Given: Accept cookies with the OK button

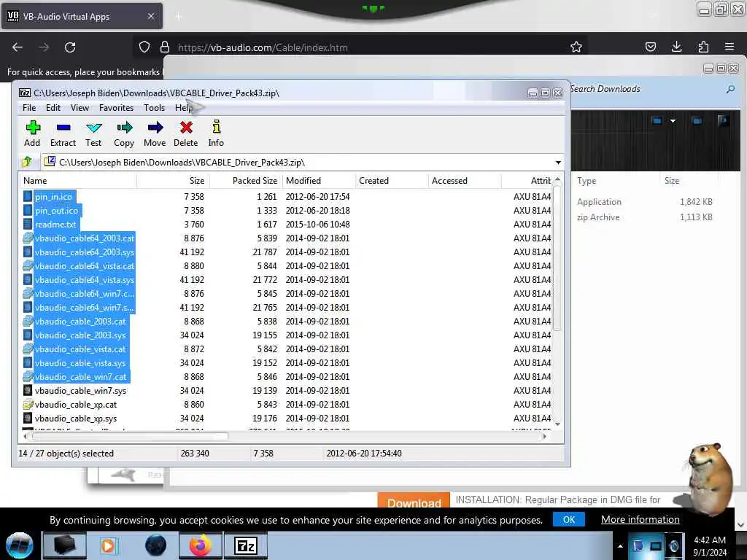Looking at the screenshot, I should tap(569, 519).
